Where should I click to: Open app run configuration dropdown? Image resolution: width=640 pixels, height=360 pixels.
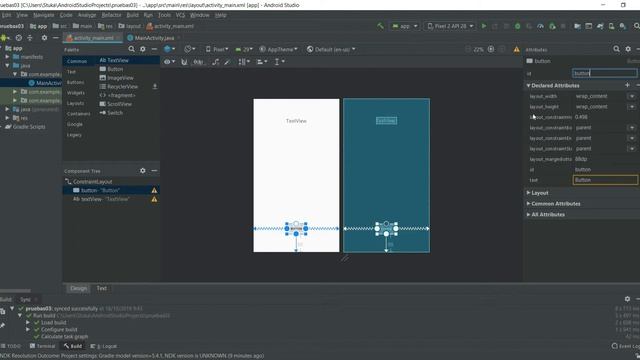point(405,26)
